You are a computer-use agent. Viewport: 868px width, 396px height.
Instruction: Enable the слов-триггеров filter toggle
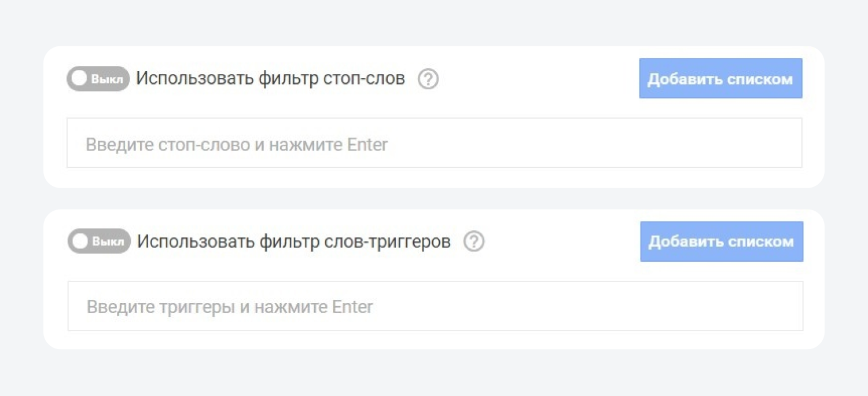(x=99, y=241)
